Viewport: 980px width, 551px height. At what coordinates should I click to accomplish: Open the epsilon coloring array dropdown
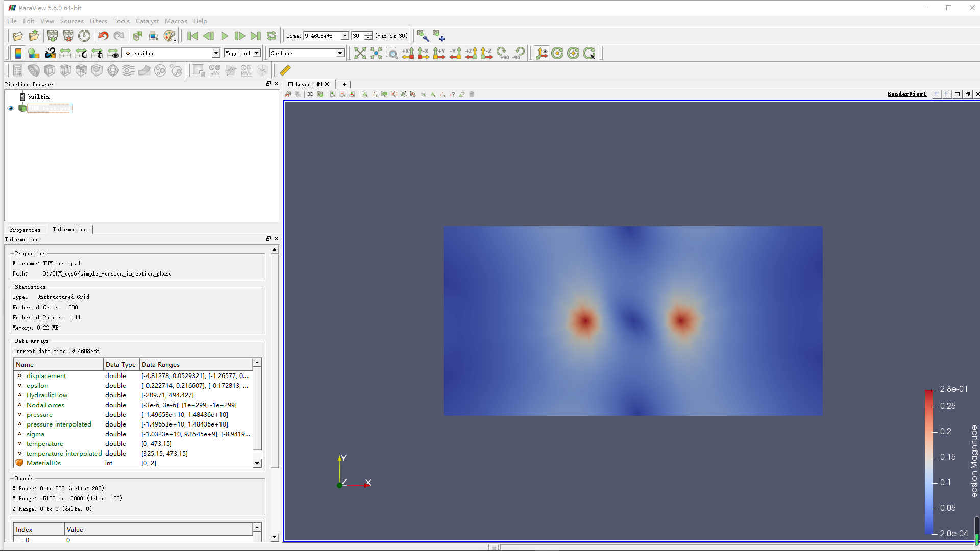point(171,53)
